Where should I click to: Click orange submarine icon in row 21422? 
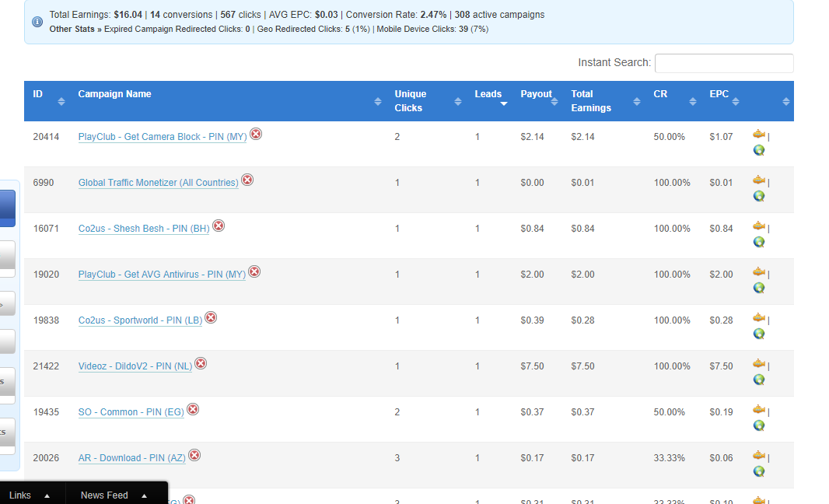(x=759, y=364)
